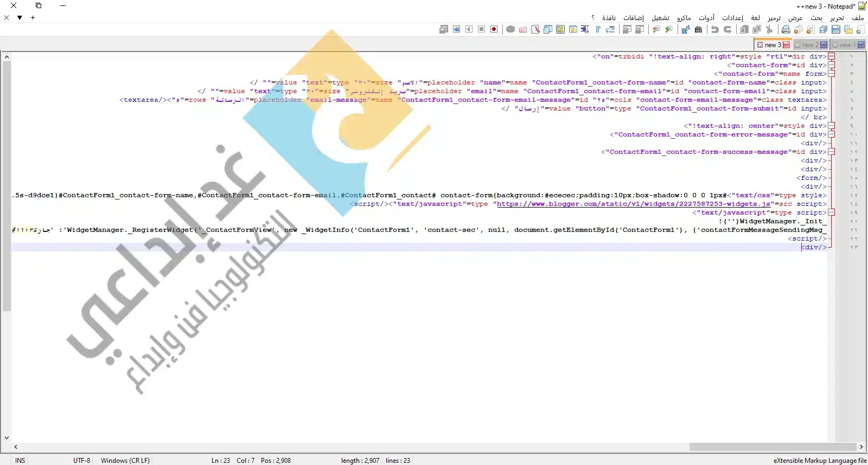The height and width of the screenshot is (465, 868).
Task: Click the New file toolbar icon
Action: coord(860,29)
